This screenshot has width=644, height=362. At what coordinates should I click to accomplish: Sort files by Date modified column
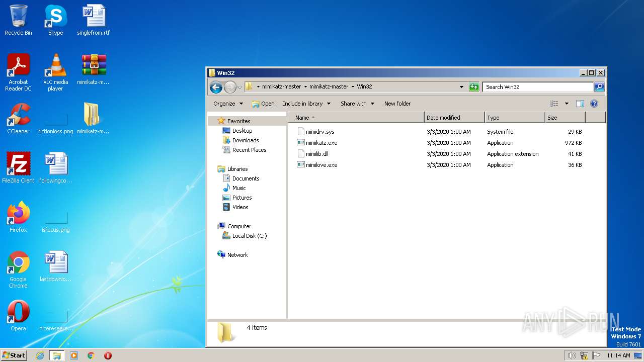[454, 118]
